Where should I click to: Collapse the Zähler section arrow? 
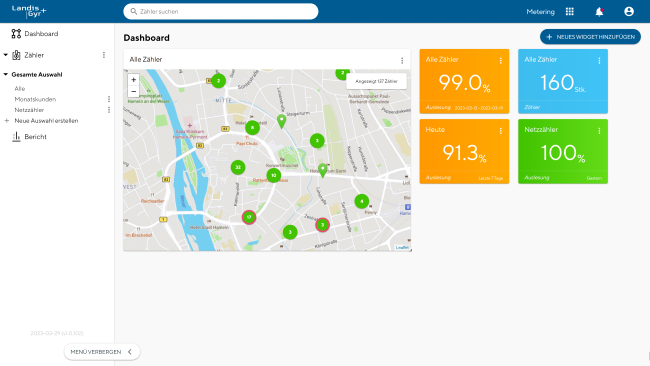pyautogui.click(x=5, y=55)
